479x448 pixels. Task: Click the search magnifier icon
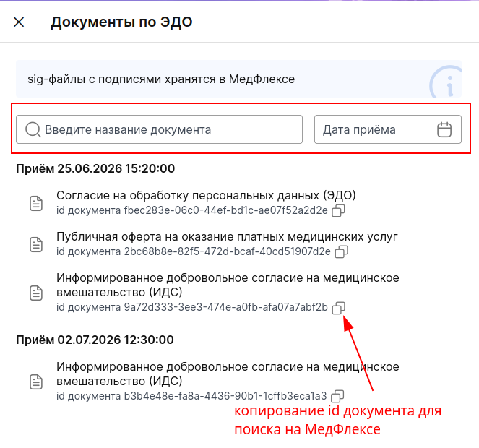pyautogui.click(x=33, y=129)
